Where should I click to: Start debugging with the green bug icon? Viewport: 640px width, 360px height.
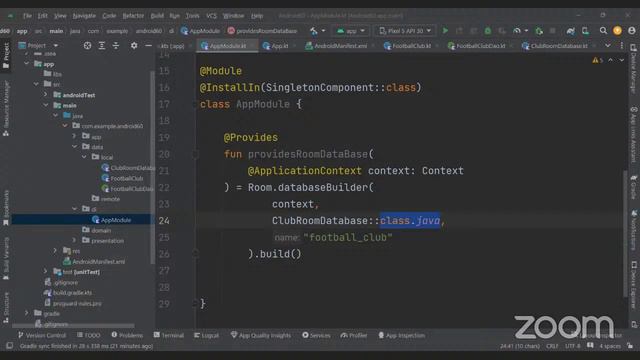click(x=488, y=31)
